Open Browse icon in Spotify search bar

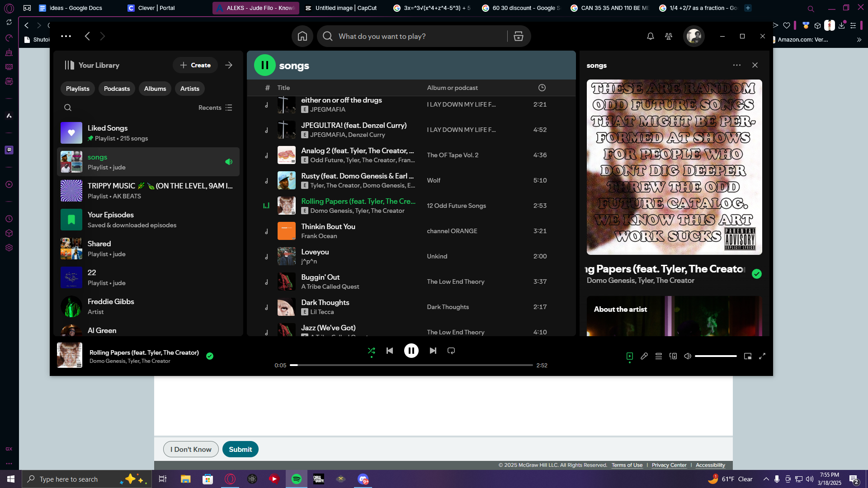[519, 36]
